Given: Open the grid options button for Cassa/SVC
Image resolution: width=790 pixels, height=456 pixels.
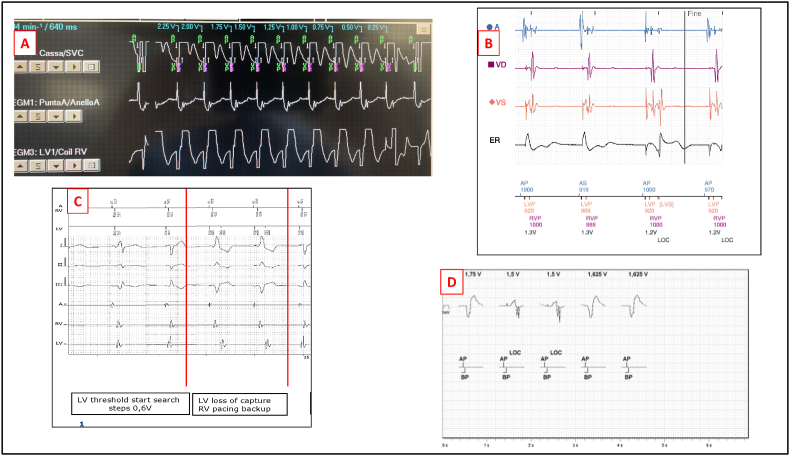Looking at the screenshot, I should [x=93, y=67].
